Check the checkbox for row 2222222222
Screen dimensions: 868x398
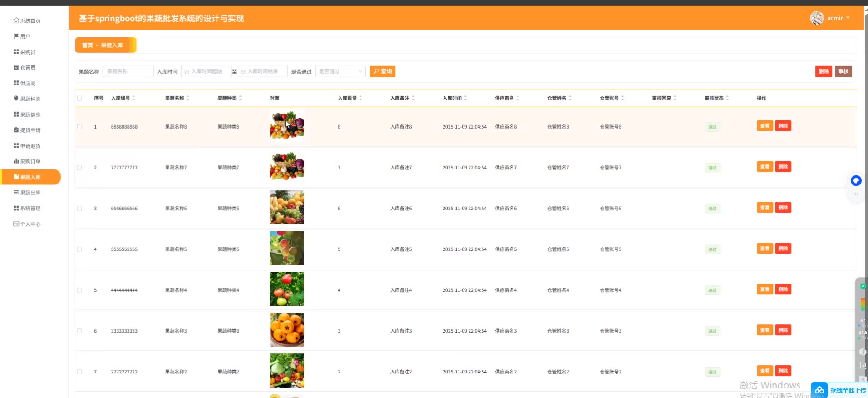coord(79,372)
